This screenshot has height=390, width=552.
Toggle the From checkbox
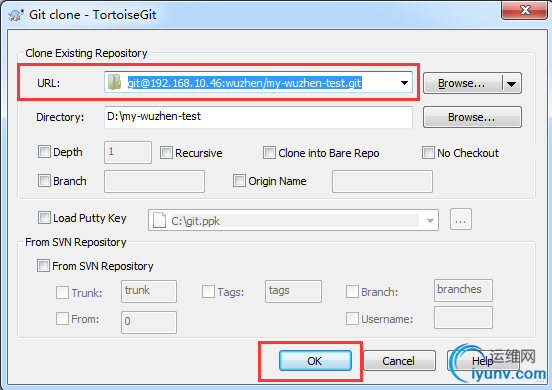point(62,319)
